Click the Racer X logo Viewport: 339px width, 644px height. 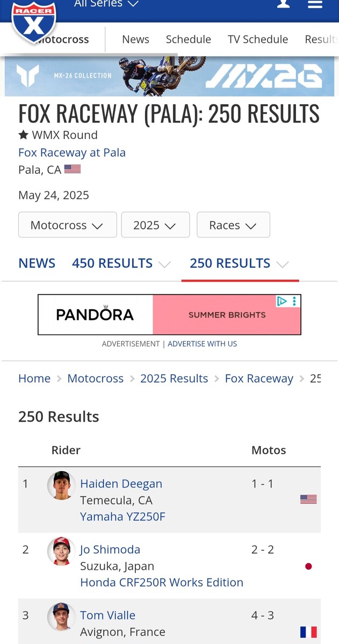click(34, 21)
